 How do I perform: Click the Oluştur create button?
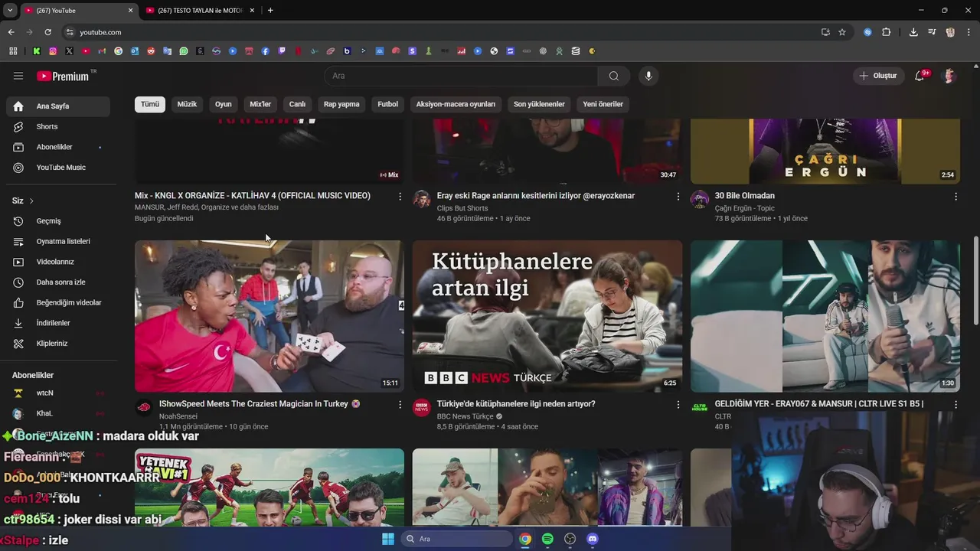click(x=878, y=76)
